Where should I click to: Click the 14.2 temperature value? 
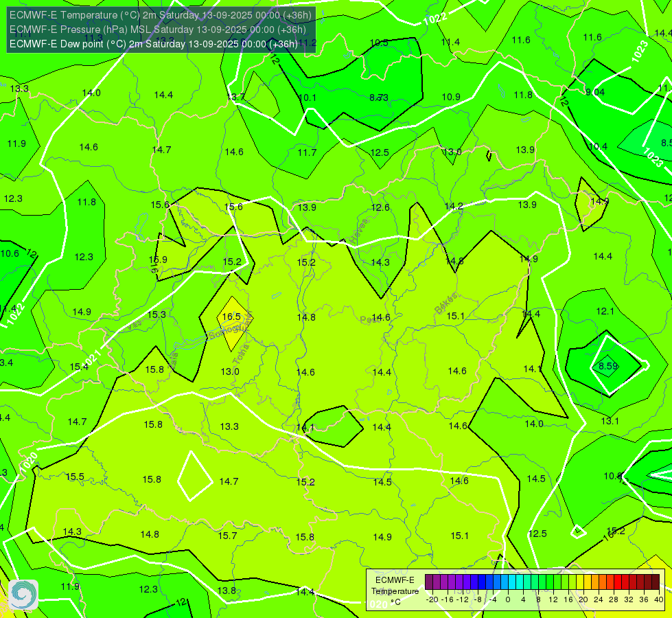454,206
